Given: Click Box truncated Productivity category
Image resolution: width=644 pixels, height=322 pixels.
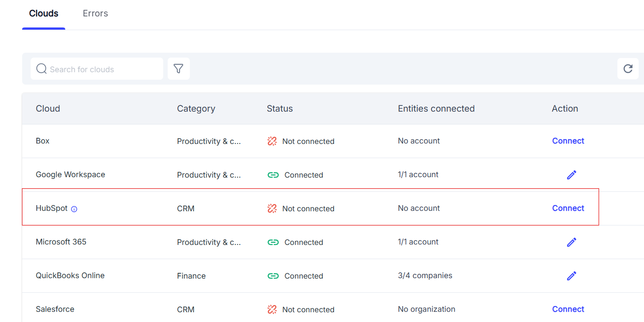Looking at the screenshot, I should pyautogui.click(x=209, y=141).
